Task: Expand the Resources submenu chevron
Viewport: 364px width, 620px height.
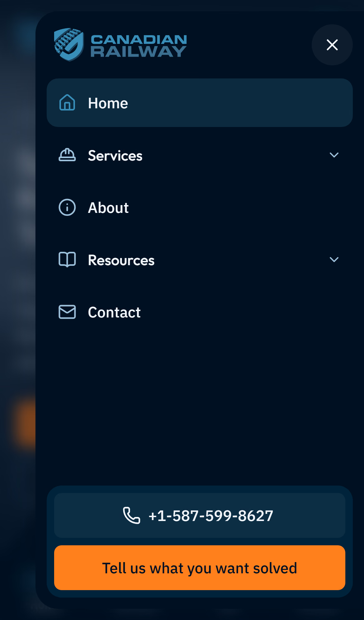Action: 334,260
